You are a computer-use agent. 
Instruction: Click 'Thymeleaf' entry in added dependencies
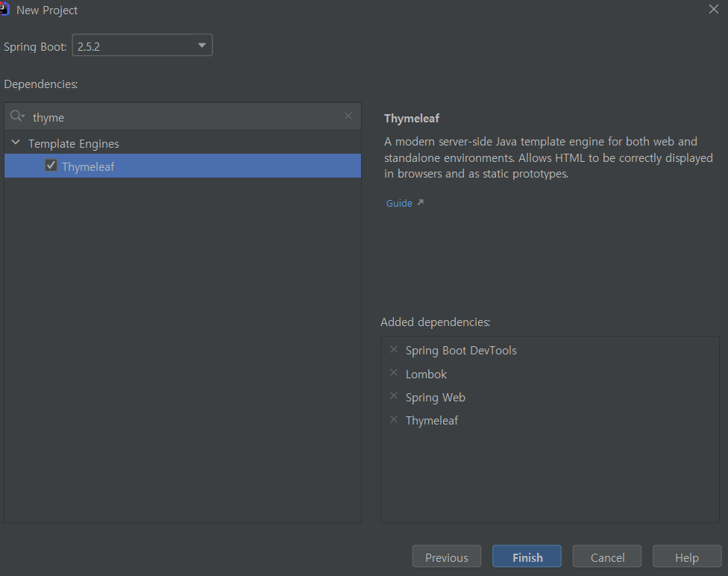coord(432,421)
